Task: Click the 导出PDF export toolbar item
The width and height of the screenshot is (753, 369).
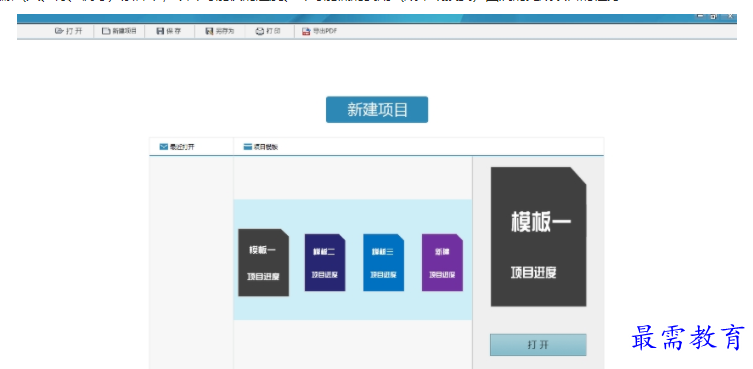Action: coord(319,31)
